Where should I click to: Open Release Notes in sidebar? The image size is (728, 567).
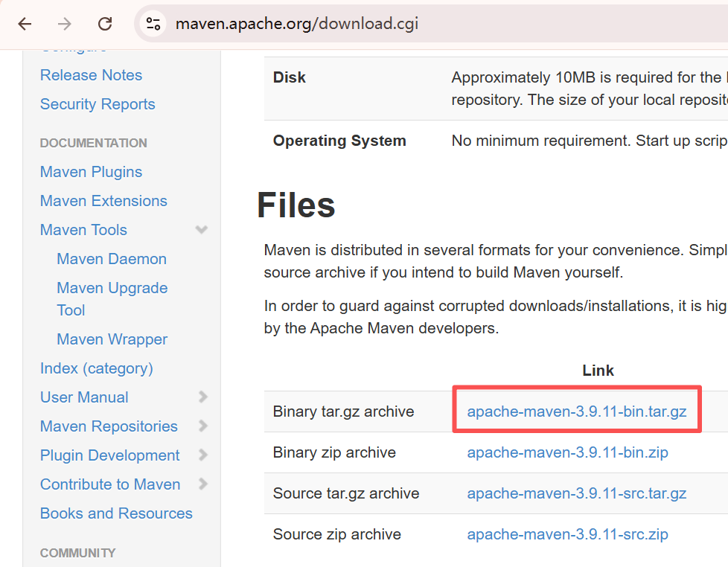91,75
